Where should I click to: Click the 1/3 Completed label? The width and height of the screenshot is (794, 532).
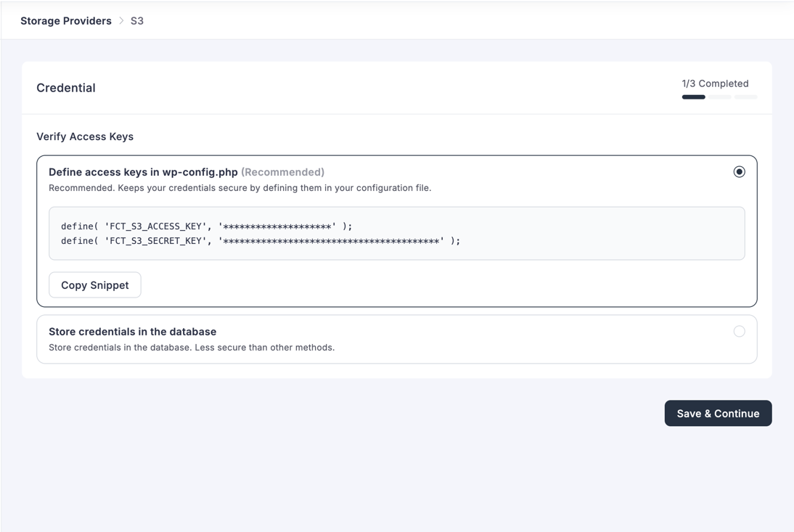(715, 83)
